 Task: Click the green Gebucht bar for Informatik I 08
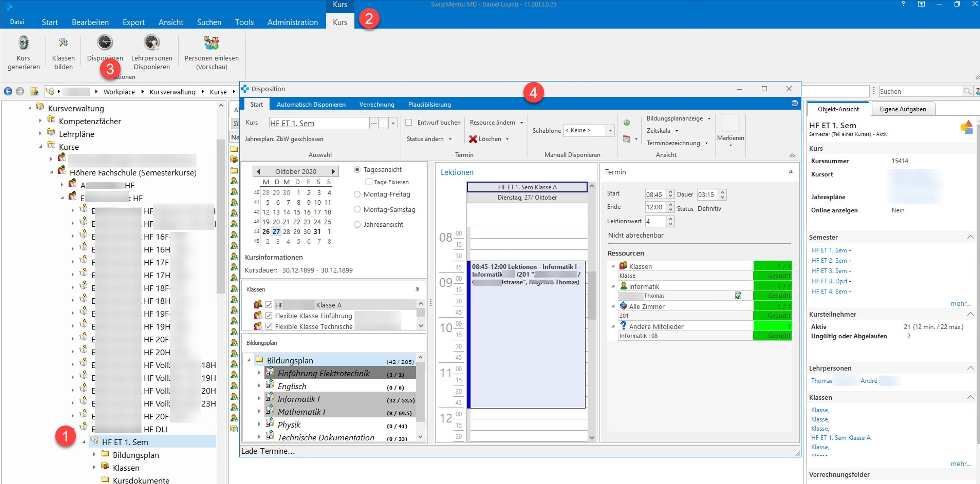tap(772, 336)
